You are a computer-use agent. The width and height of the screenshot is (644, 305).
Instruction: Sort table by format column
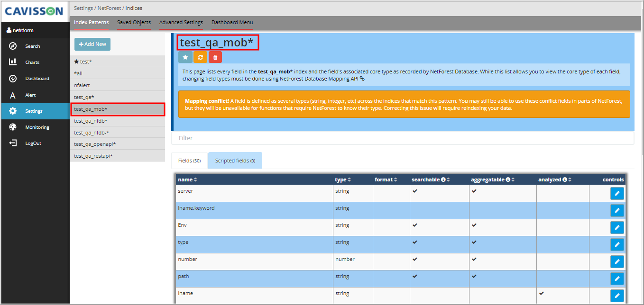coord(386,180)
